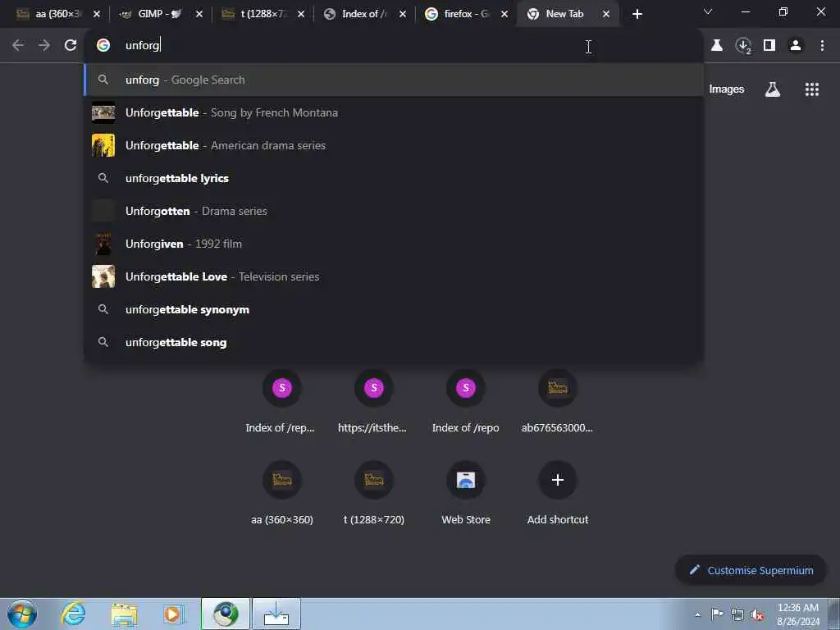840x630 pixels.
Task: Open Action Center flag icon
Action: (x=717, y=614)
